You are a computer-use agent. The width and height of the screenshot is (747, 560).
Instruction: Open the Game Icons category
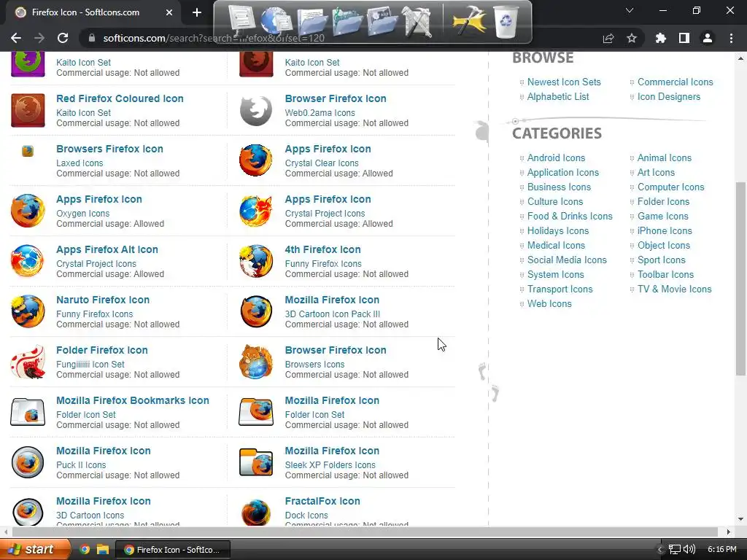pyautogui.click(x=662, y=216)
